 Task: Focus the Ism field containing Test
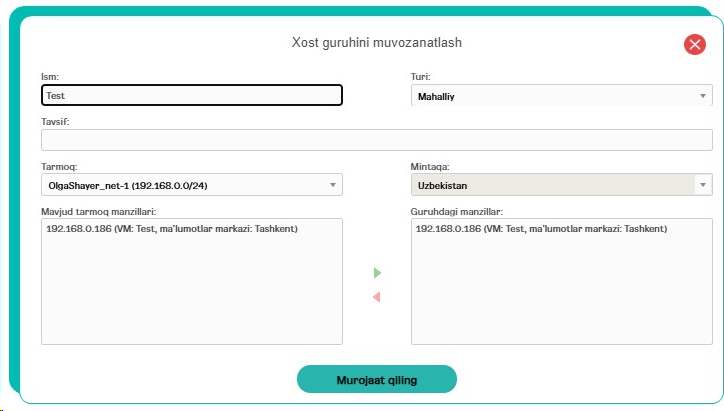pos(192,95)
